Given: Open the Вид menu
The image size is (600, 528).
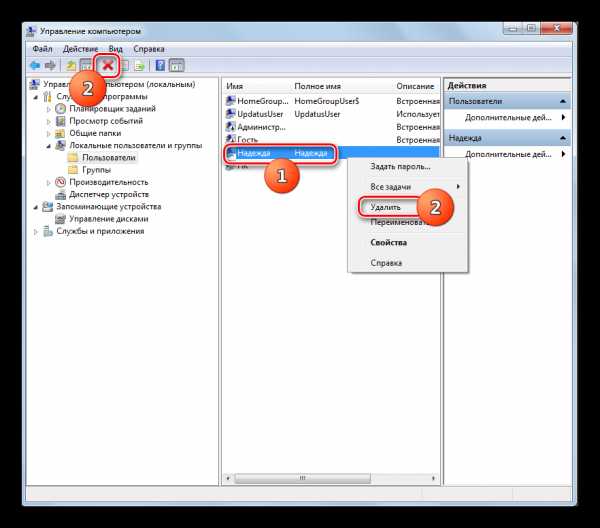Looking at the screenshot, I should coord(115,49).
